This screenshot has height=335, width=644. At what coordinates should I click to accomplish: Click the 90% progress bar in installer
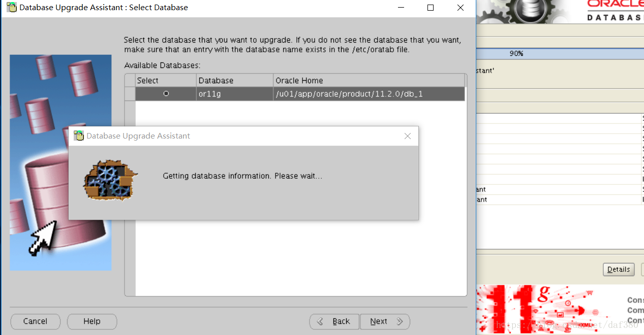[x=560, y=53]
